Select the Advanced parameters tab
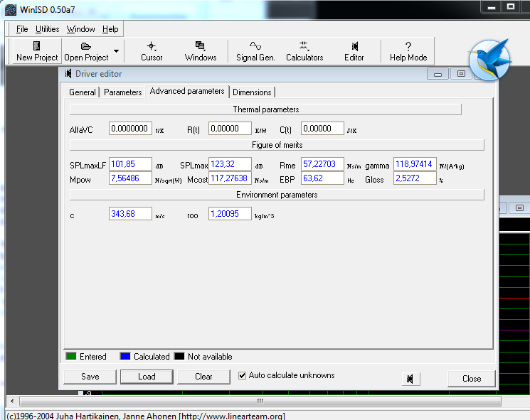530x420 pixels. [x=187, y=91]
